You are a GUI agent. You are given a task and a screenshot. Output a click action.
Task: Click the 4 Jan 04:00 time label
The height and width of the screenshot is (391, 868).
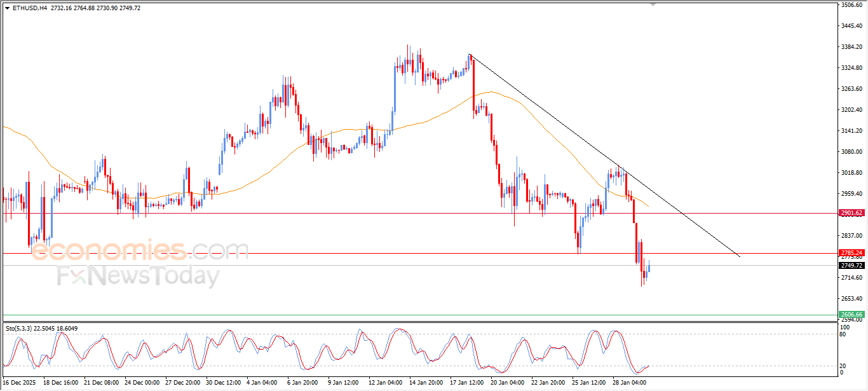(x=262, y=383)
